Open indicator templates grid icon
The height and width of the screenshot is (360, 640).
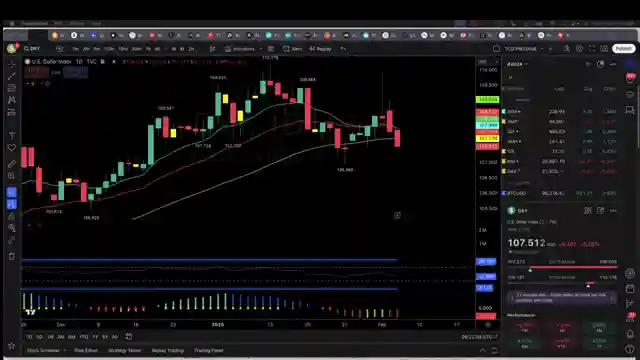(271, 49)
